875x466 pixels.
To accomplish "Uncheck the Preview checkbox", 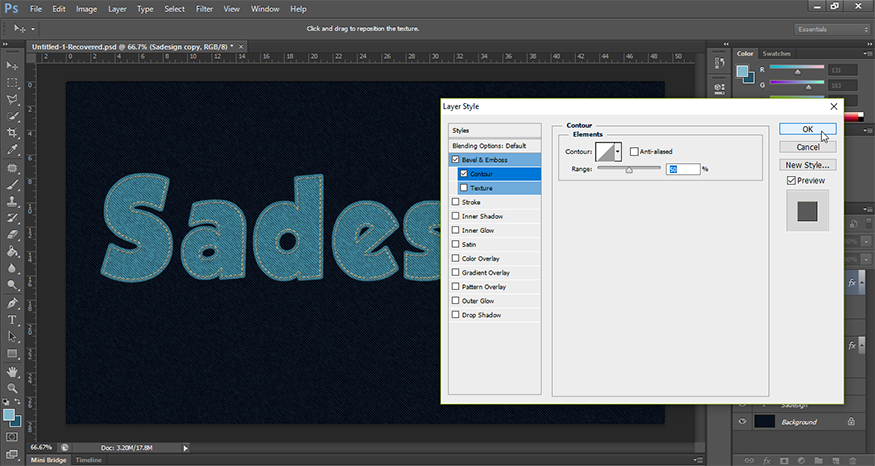I will tap(791, 180).
